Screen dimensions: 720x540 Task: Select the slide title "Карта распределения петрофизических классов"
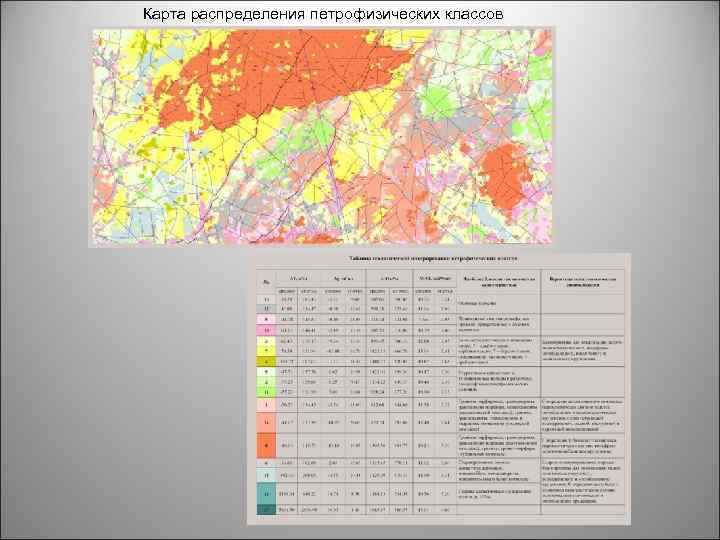point(323,14)
